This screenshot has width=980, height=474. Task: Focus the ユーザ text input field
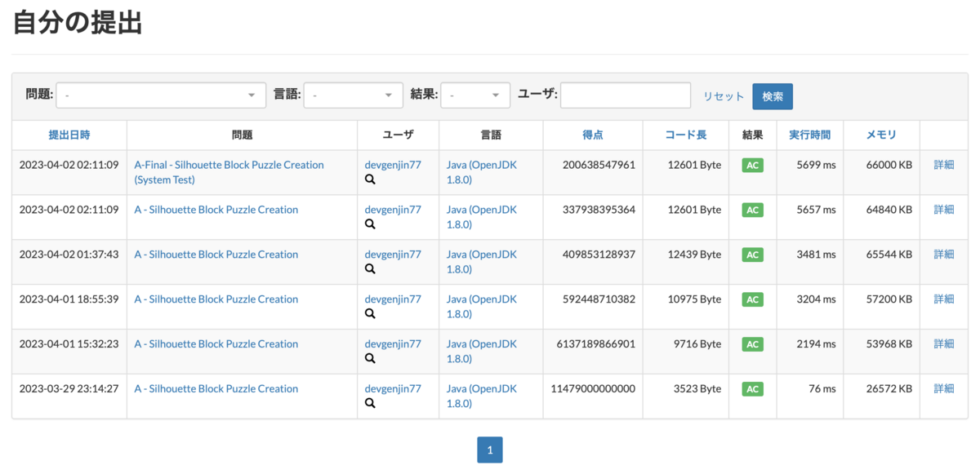(x=626, y=95)
